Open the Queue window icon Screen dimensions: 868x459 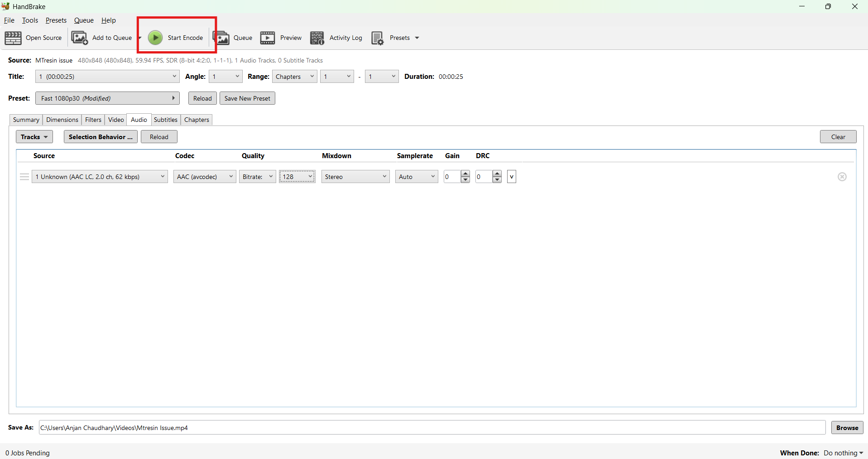pyautogui.click(x=222, y=38)
